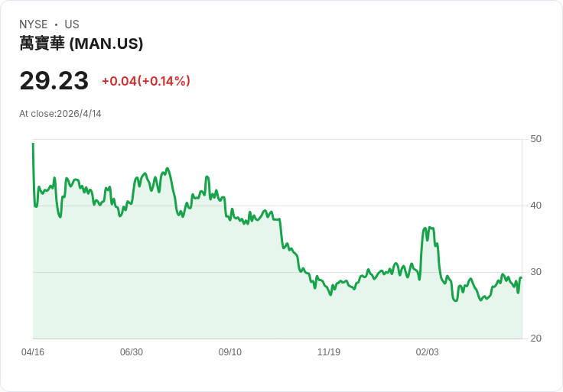Click the 30 label on price axis
This screenshot has width=563, height=392.
[x=535, y=272]
